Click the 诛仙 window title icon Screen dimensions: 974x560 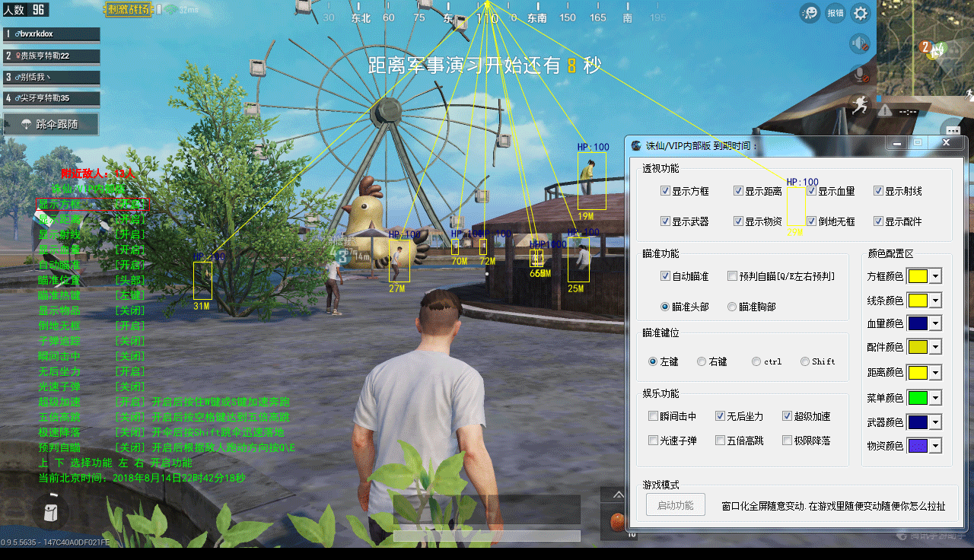tap(636, 145)
